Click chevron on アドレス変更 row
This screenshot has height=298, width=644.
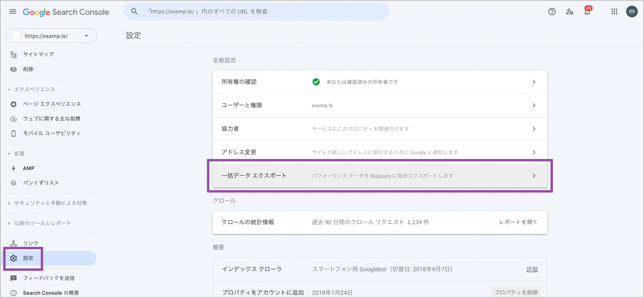click(x=534, y=152)
